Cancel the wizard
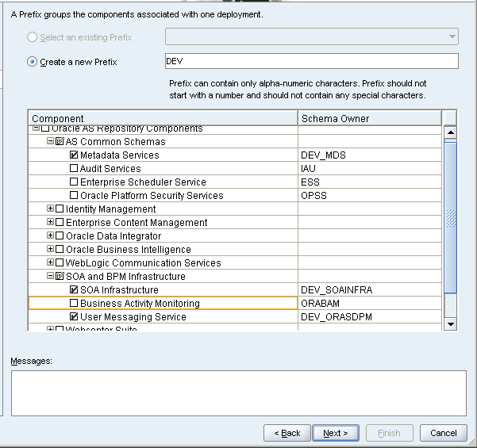 tap(443, 433)
